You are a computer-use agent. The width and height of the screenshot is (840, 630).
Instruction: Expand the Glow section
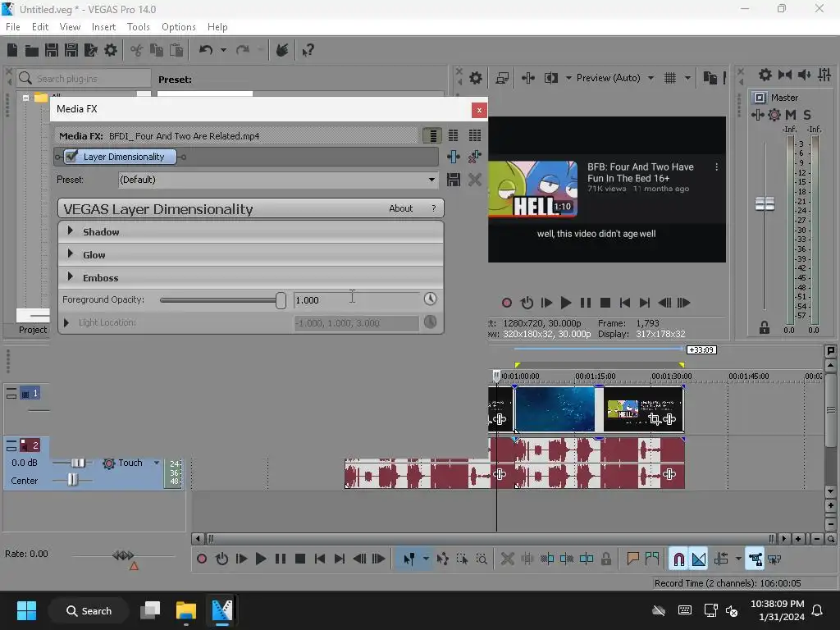tap(71, 254)
